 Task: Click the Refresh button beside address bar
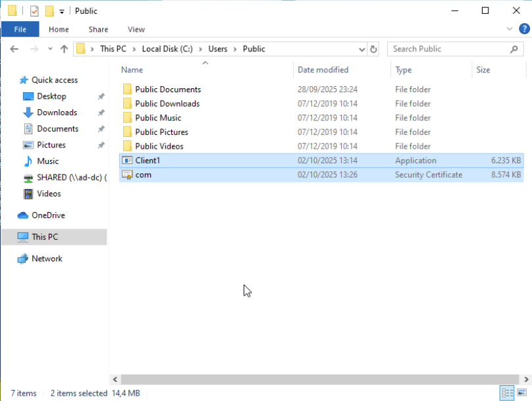coord(374,49)
